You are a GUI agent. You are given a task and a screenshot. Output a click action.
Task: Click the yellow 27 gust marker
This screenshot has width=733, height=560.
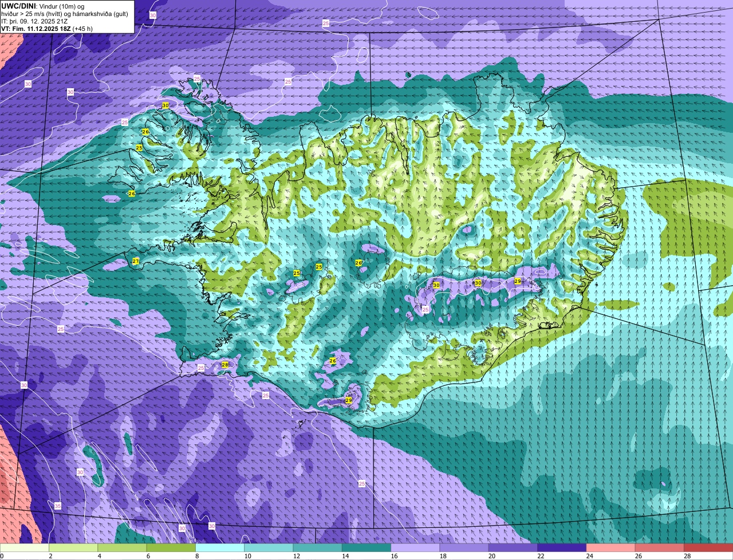[136, 261]
